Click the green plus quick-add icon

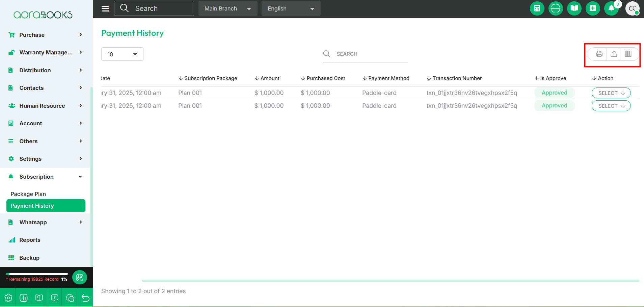coord(593,8)
